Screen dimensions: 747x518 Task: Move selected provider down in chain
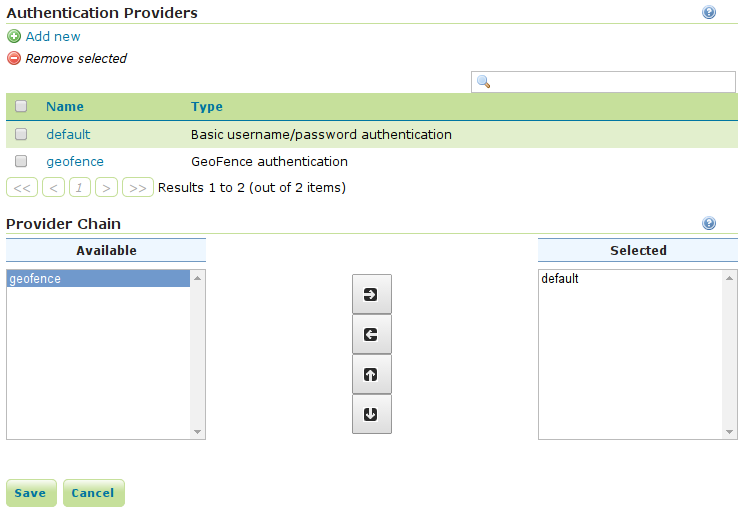[371, 415]
